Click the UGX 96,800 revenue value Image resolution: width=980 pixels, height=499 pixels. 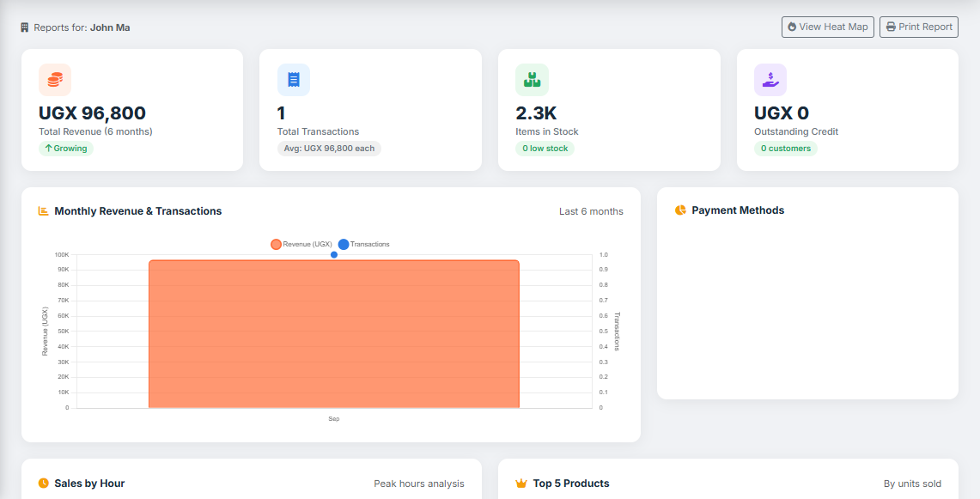[93, 113]
